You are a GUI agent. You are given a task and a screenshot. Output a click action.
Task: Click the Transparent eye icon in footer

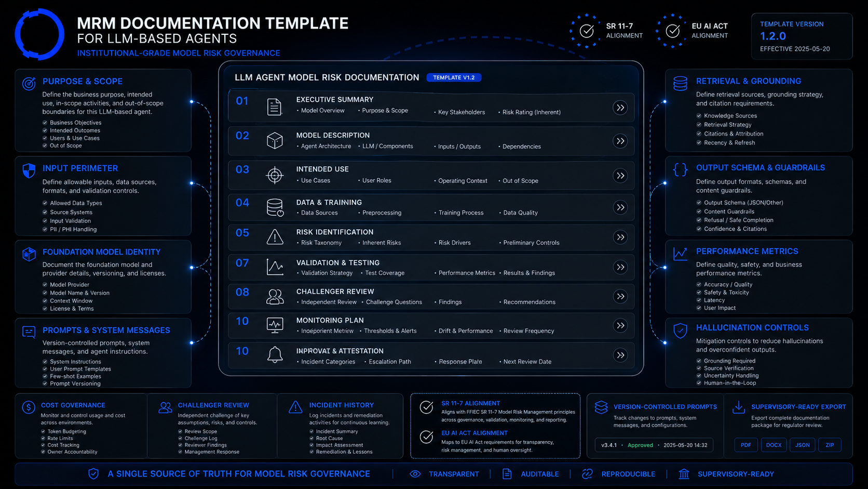point(415,474)
